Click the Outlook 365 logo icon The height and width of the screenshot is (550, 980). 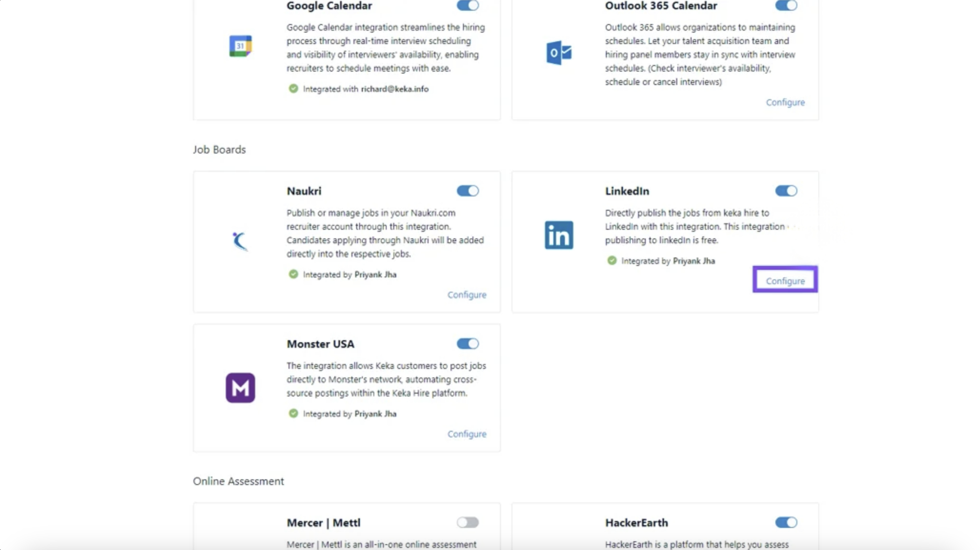pyautogui.click(x=559, y=53)
